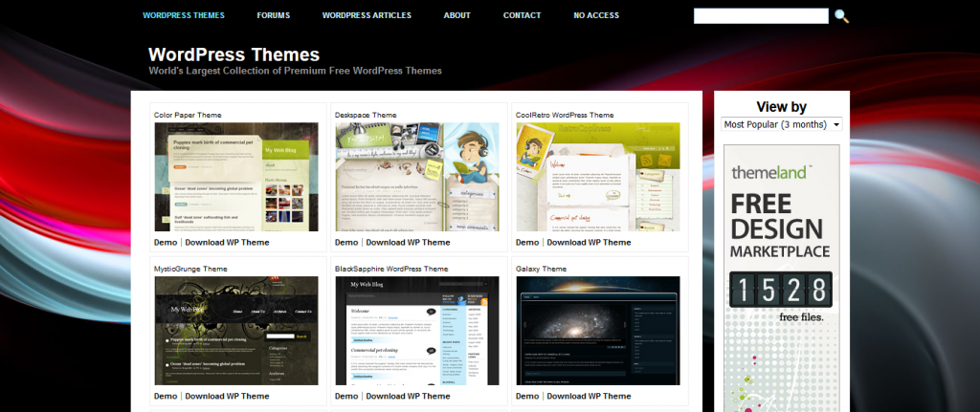This screenshot has height=412, width=980.
Task: Download WP Theme for Galaxy
Action: 590,396
